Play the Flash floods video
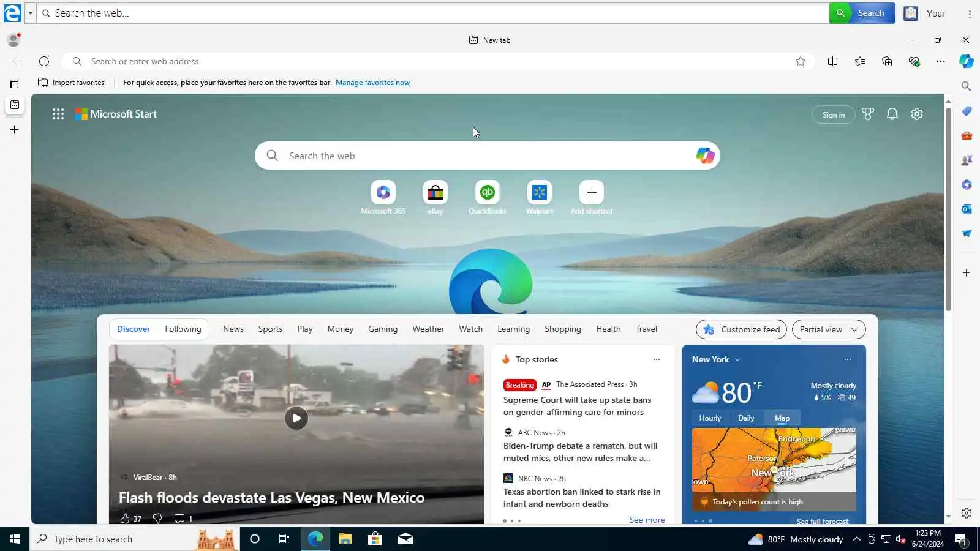Image resolution: width=980 pixels, height=551 pixels. [x=296, y=418]
